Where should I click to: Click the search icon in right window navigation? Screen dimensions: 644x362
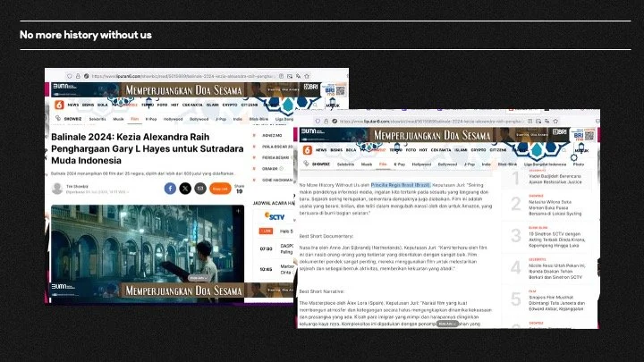coord(564,150)
